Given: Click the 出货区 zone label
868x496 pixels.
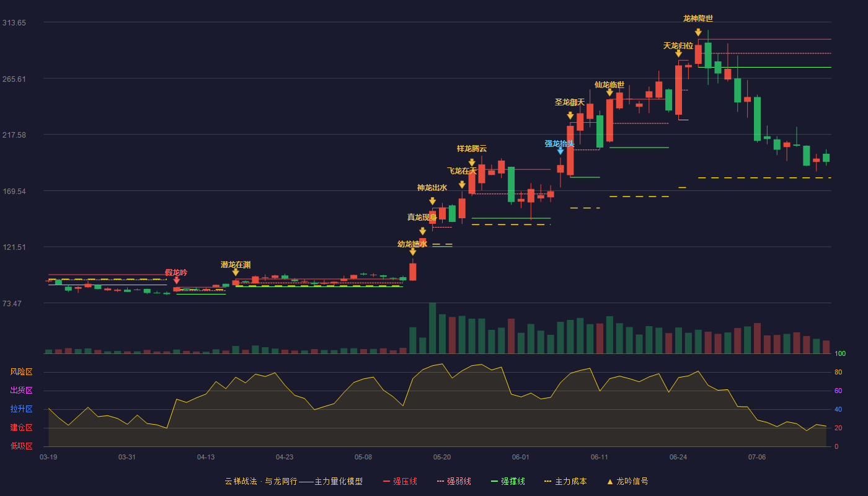Looking at the screenshot, I should [x=21, y=391].
